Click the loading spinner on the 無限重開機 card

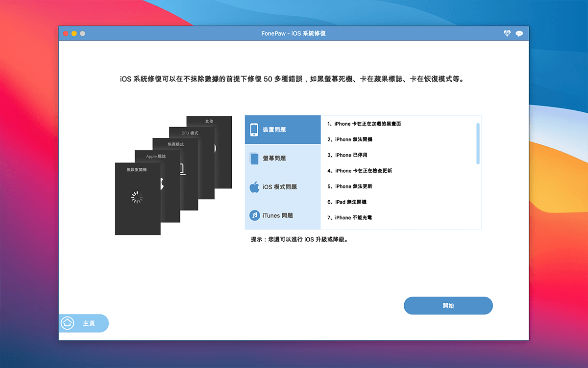(138, 197)
